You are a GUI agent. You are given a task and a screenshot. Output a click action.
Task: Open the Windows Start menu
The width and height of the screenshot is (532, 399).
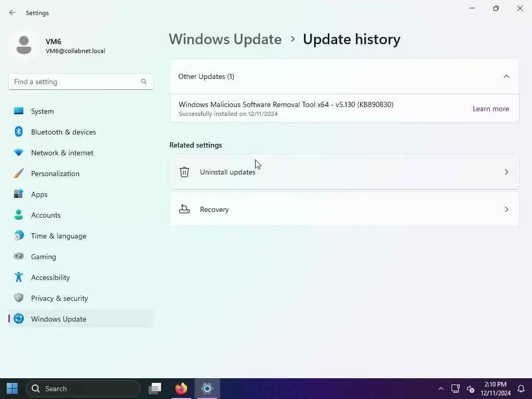pyautogui.click(x=12, y=389)
